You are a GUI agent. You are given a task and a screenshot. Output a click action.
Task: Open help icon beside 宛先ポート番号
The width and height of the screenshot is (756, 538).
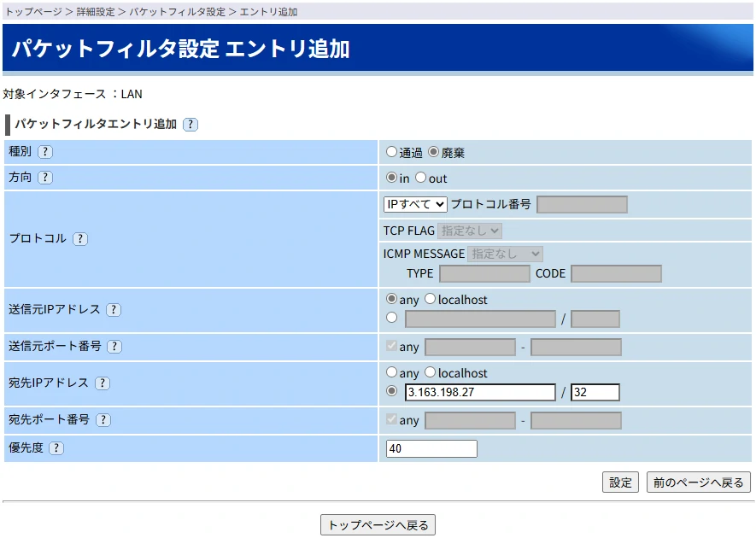tap(103, 420)
